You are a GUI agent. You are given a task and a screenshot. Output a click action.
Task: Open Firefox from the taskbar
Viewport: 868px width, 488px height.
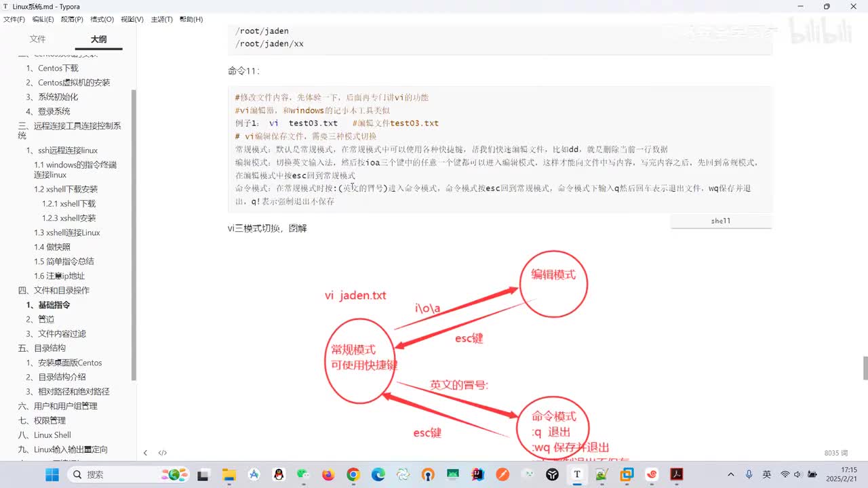(328, 474)
